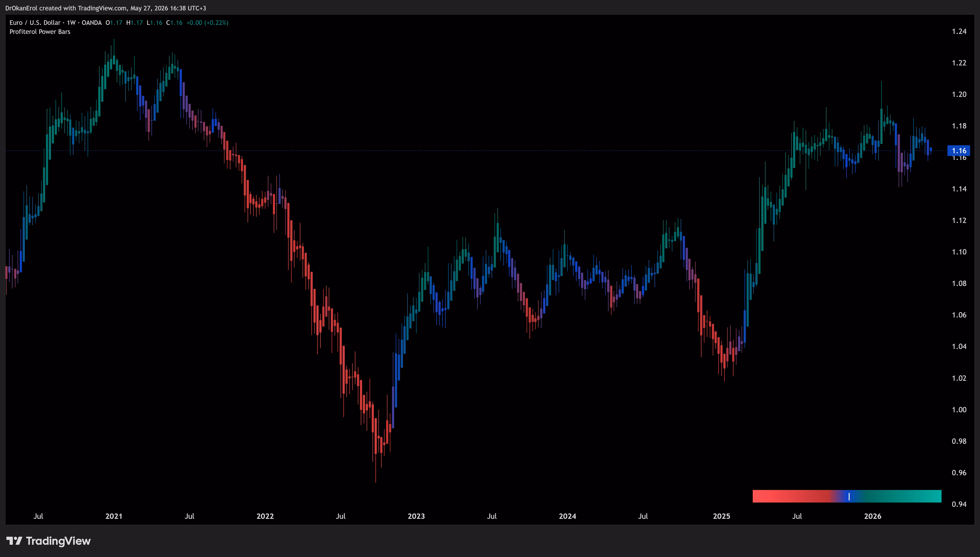Click the Euro / U.S. Dollar symbol title
Screen dimensions: 980x557
[35, 23]
